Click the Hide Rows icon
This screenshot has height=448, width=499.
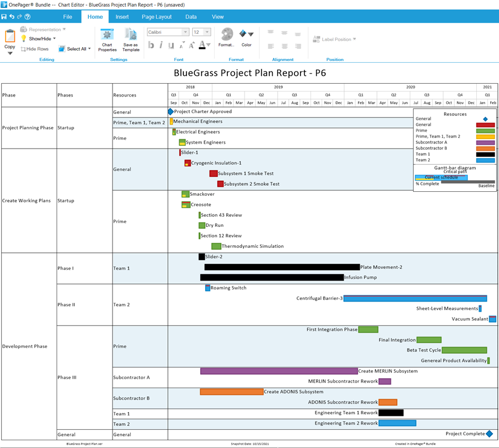(23, 49)
